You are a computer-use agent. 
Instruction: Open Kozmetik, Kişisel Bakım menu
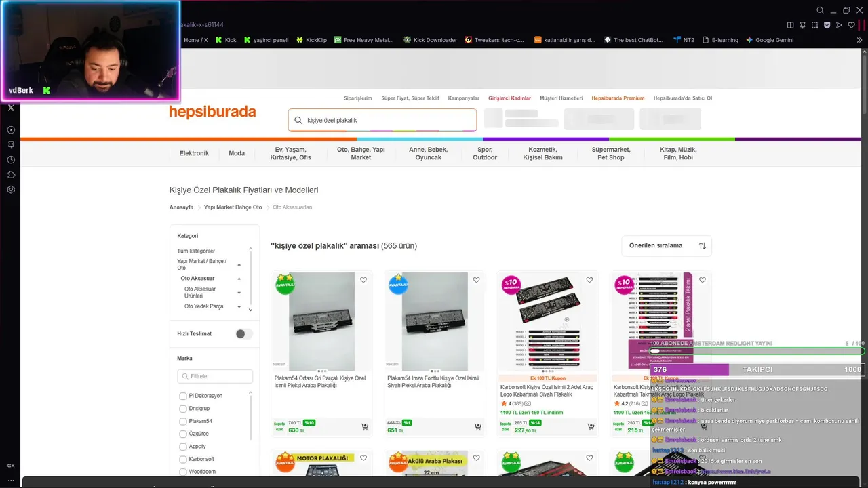tap(542, 153)
